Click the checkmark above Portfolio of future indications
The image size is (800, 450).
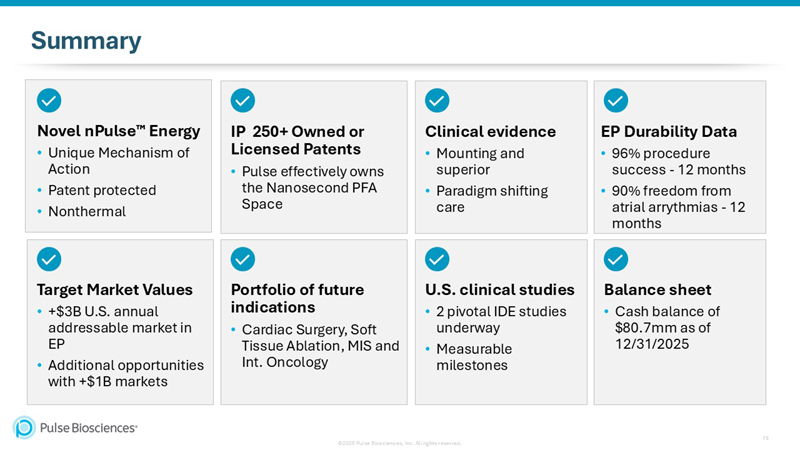coord(243,259)
